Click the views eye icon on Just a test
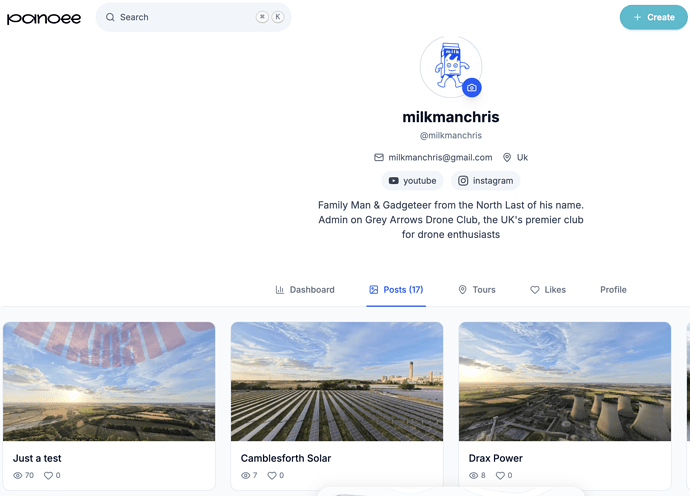This screenshot has height=496, width=690. (18, 475)
